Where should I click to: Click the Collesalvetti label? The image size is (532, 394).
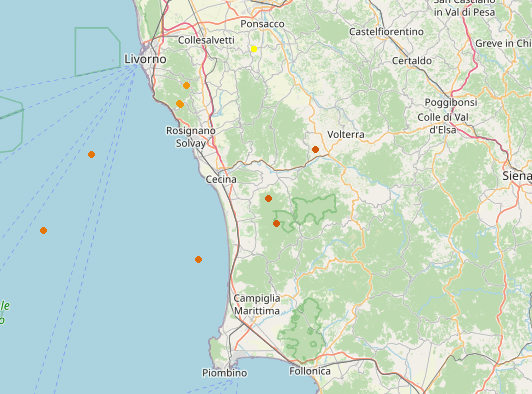point(206,40)
